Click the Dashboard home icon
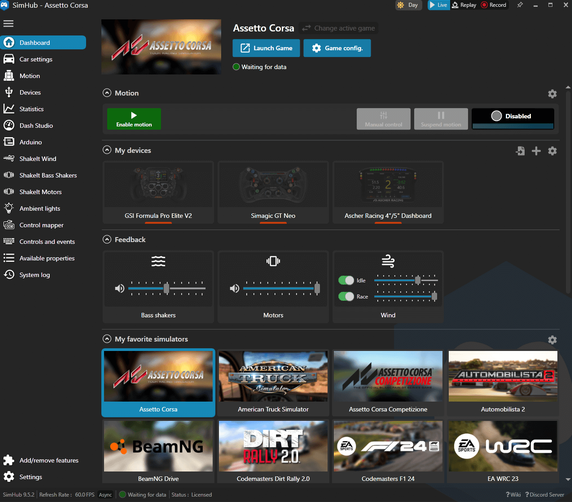Image resolution: width=572 pixels, height=502 pixels. pyautogui.click(x=9, y=42)
